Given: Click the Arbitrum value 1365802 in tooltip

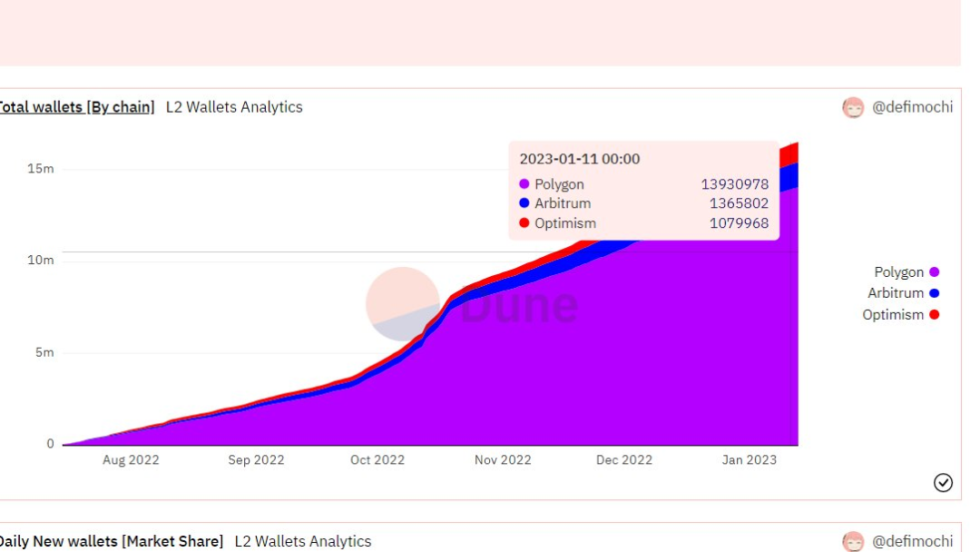Looking at the screenshot, I should (739, 203).
